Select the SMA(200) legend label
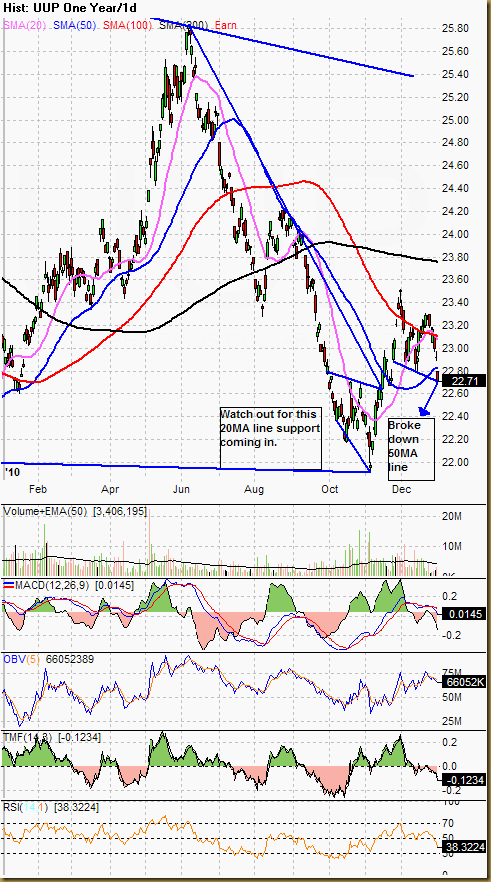 184,25
